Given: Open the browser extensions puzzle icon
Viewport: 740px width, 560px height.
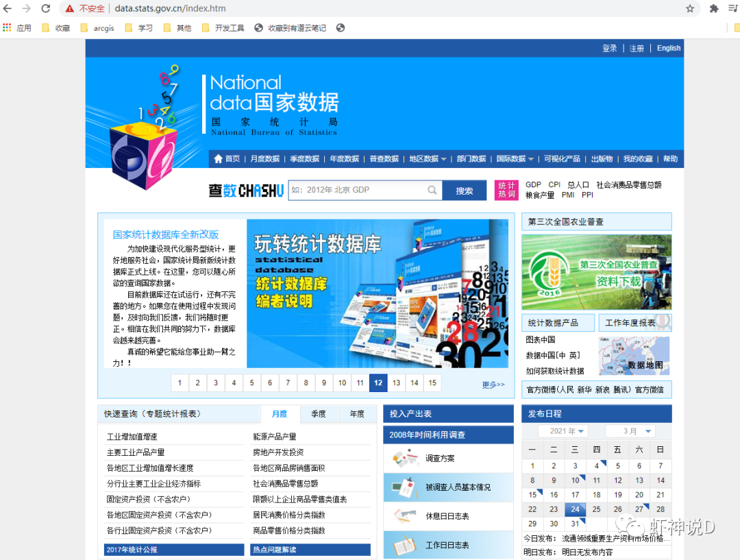Looking at the screenshot, I should (714, 8).
